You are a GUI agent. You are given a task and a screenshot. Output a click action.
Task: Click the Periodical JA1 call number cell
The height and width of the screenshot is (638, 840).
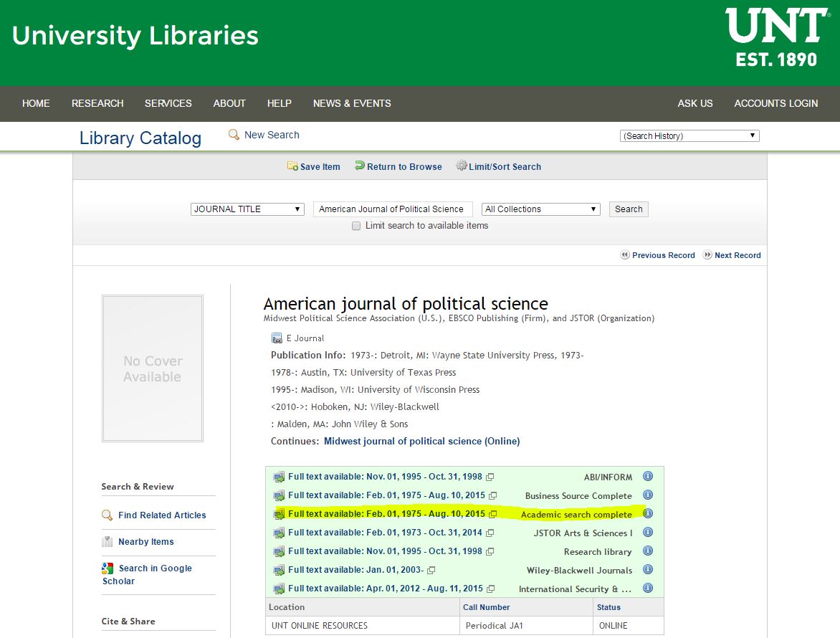pyautogui.click(x=527, y=626)
